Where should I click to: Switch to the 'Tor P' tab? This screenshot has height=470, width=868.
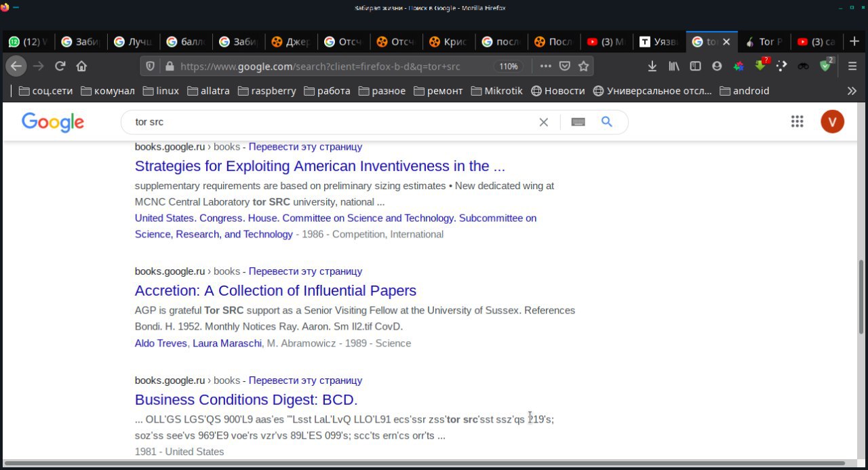click(765, 41)
